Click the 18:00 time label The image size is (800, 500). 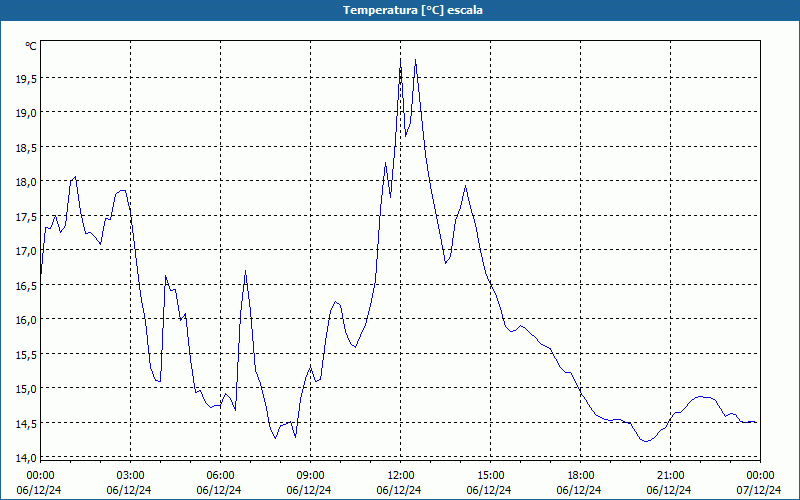581,476
